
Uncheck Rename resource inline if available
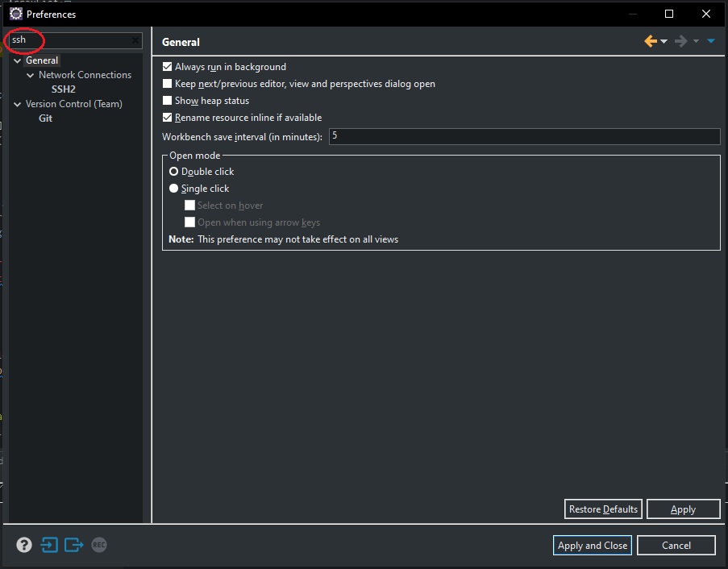click(168, 118)
